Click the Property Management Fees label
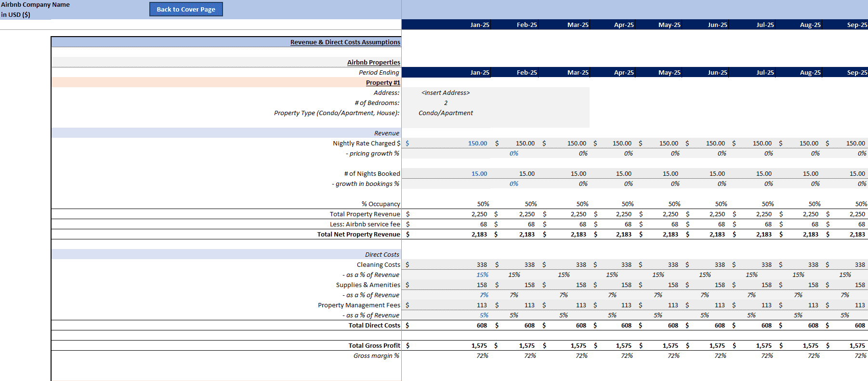 [x=359, y=305]
